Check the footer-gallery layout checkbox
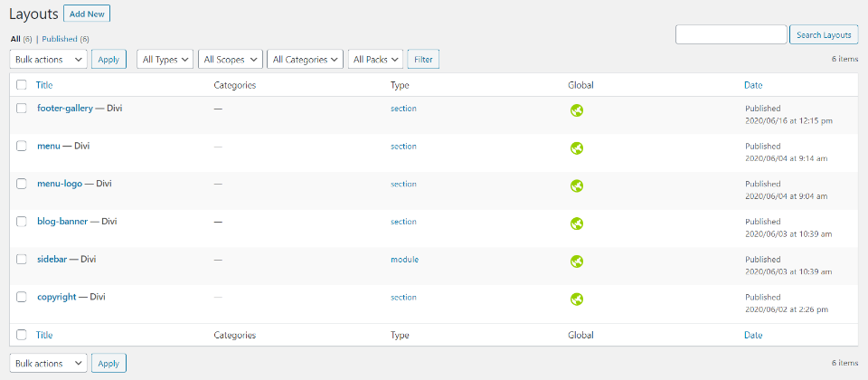Image resolution: width=868 pixels, height=380 pixels. [x=22, y=108]
